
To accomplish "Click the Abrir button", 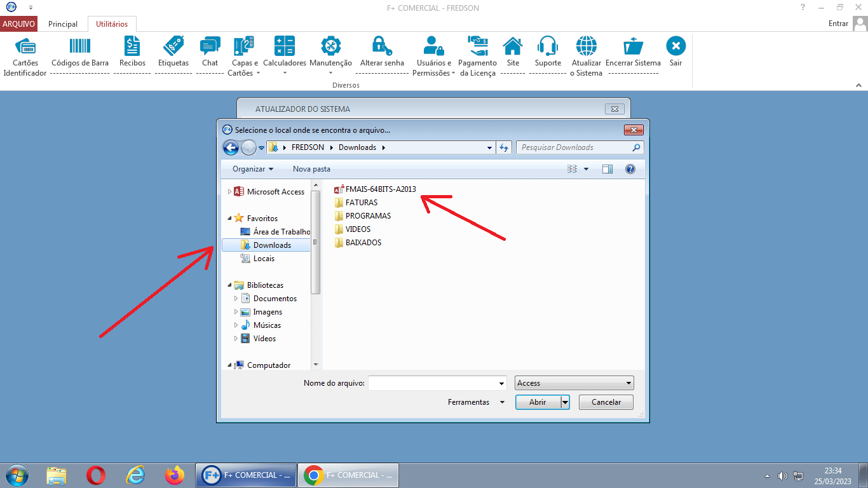I will tap(538, 402).
